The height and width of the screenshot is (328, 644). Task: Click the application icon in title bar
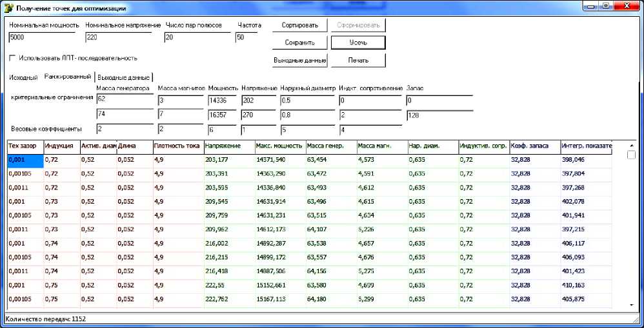pyautogui.click(x=8, y=8)
